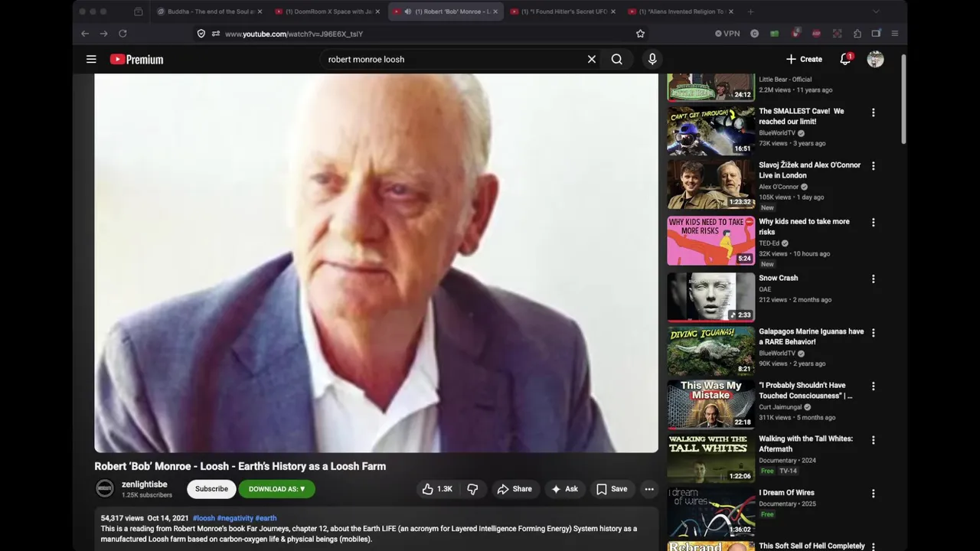
Task: Click the YouTube page scrollbar
Action: pos(903,99)
